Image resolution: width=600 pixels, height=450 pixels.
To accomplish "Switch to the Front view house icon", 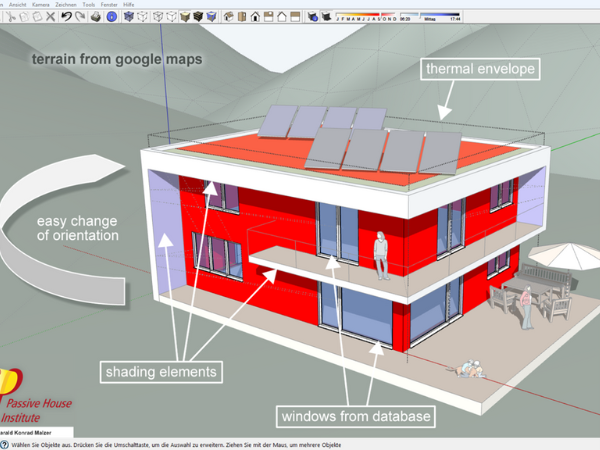I will (255, 16).
